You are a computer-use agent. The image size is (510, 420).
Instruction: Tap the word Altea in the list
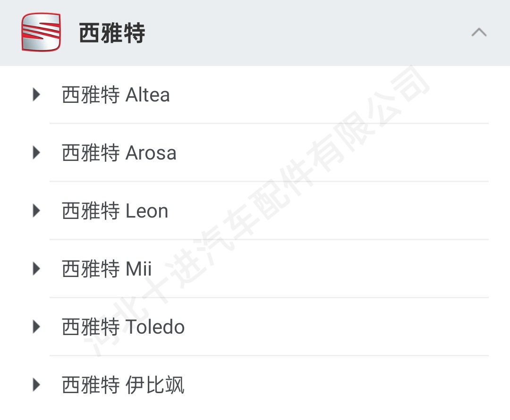pyautogui.click(x=148, y=95)
